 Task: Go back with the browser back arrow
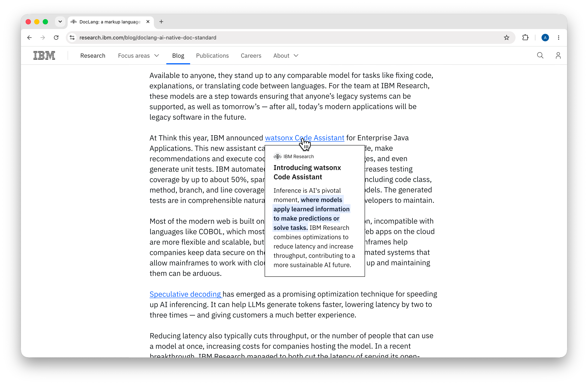(29, 38)
